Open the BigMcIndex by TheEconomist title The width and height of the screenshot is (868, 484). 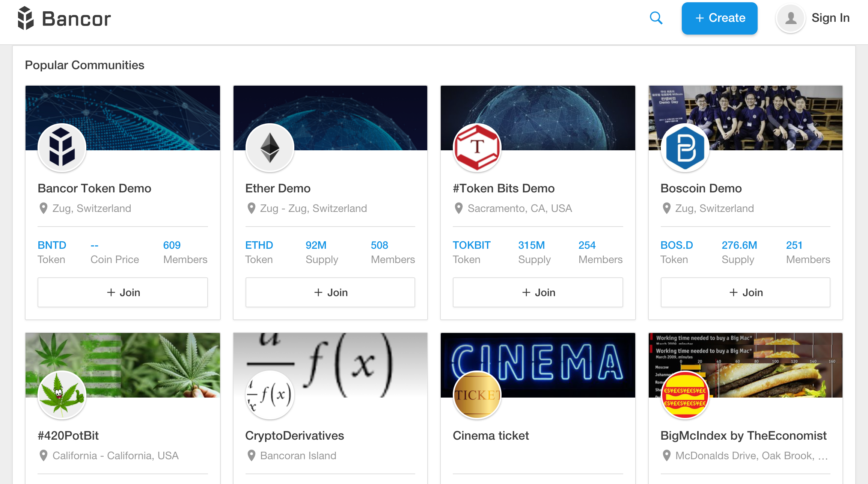[743, 436]
